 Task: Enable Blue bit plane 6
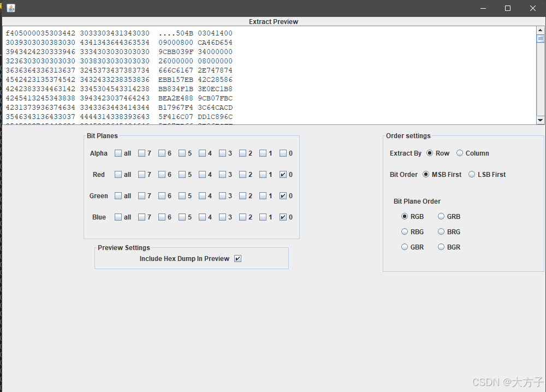pos(162,217)
